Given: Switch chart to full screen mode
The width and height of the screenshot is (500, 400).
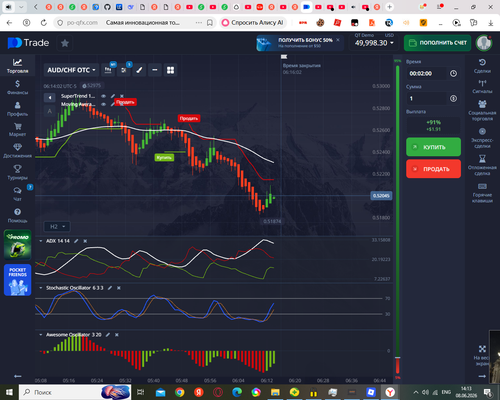Looking at the screenshot, I should click(483, 356).
